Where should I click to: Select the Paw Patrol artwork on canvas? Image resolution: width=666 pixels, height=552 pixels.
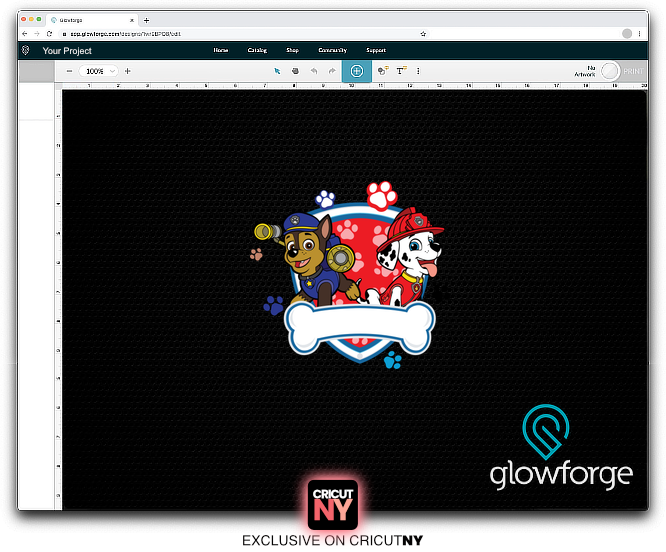(349, 274)
